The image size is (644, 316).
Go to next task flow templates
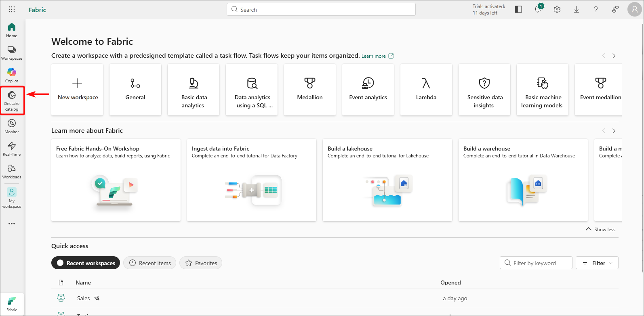click(x=614, y=56)
